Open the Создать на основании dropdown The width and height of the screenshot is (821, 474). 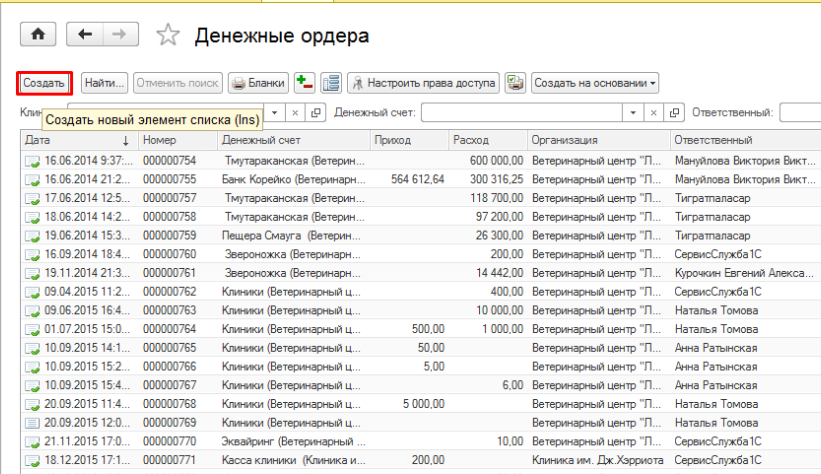594,83
